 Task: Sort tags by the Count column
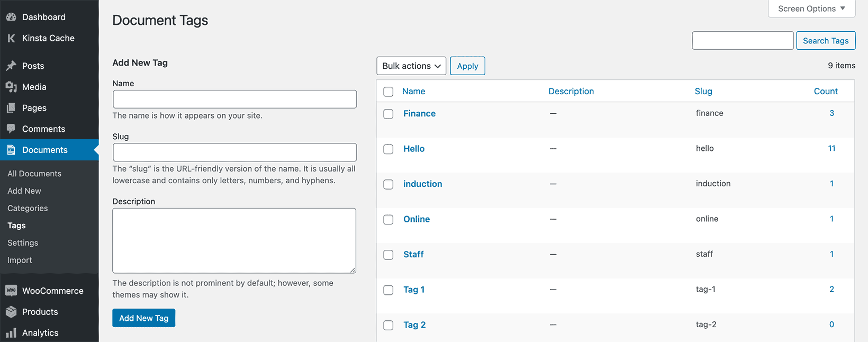[x=825, y=91]
